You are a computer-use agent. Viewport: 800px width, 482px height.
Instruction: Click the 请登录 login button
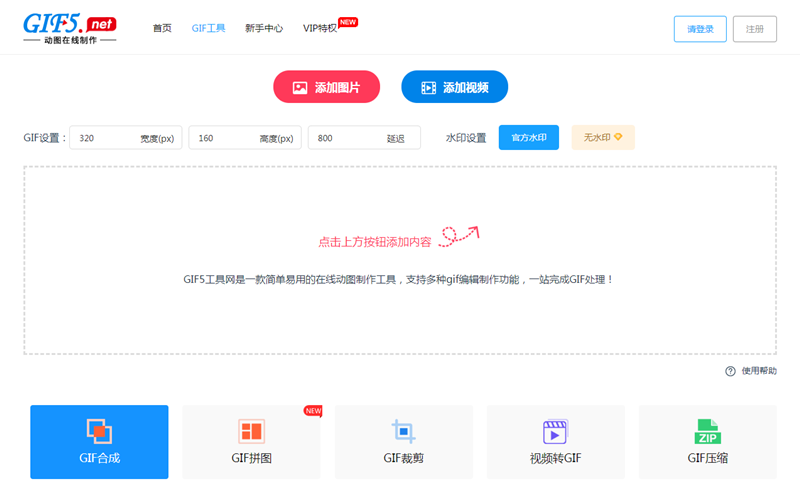tap(700, 29)
